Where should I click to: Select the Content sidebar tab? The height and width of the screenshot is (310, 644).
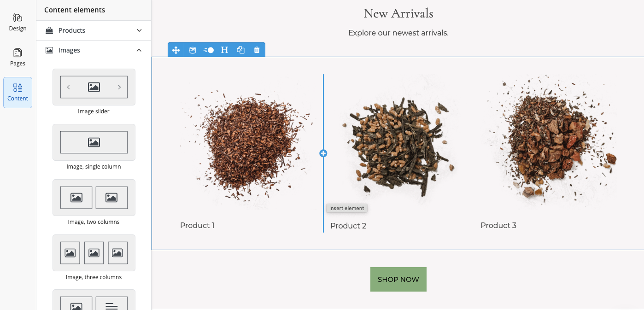coord(18,92)
